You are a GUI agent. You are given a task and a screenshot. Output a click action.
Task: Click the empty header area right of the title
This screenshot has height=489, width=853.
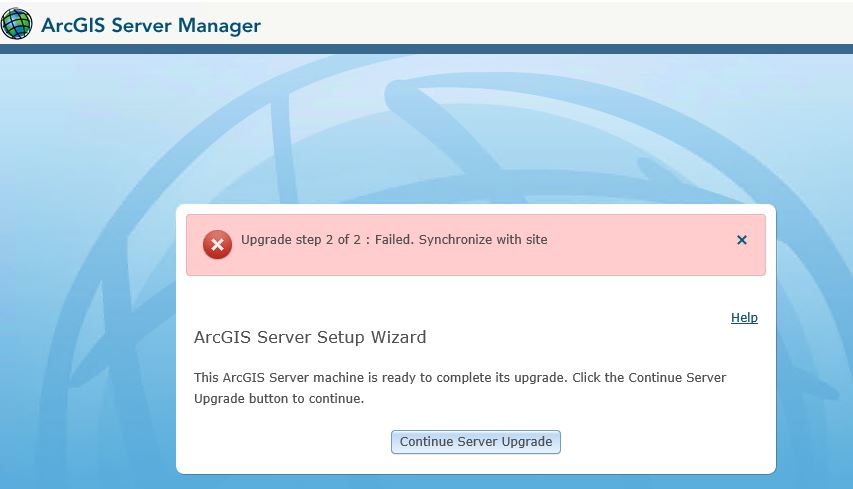[x=560, y=24]
